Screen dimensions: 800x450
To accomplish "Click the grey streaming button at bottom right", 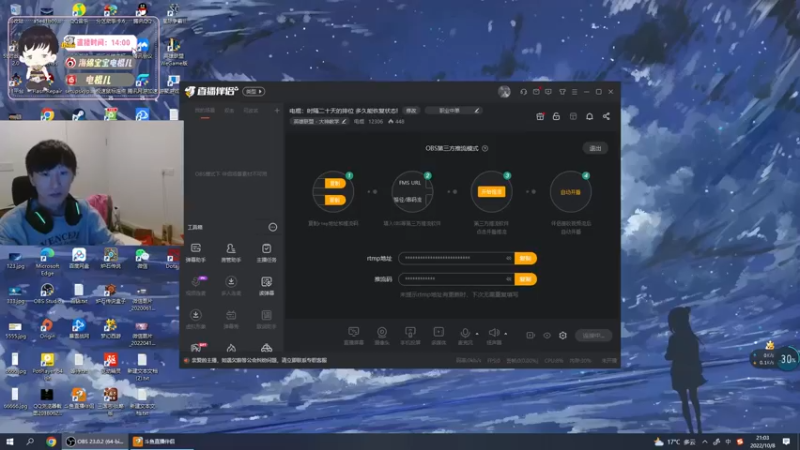I will [x=593, y=335].
